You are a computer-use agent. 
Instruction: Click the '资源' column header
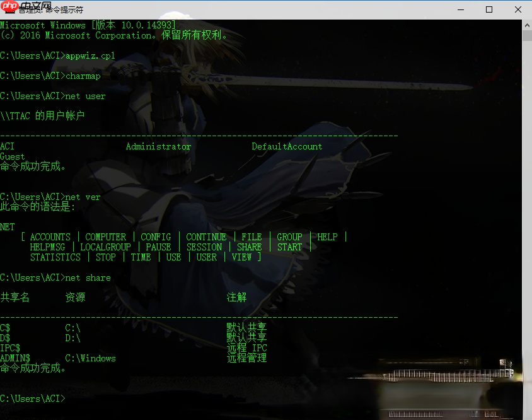[x=75, y=298]
